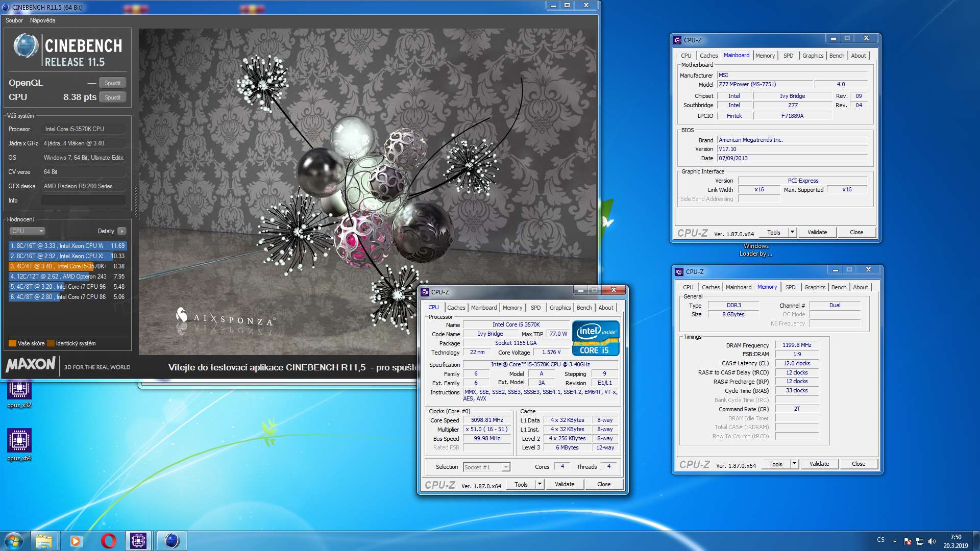Image resolution: width=980 pixels, height=551 pixels.
Task: Click the Cinebench title bar app icon
Action: (6, 7)
